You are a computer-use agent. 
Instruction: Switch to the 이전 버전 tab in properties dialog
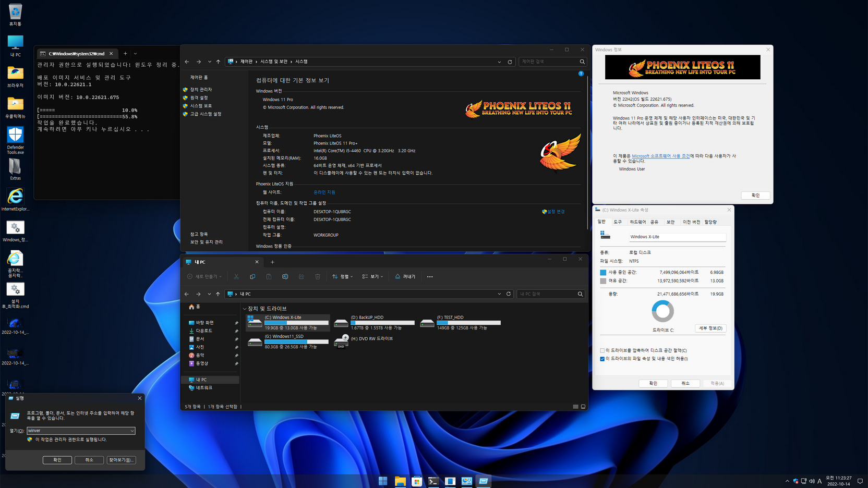(691, 222)
